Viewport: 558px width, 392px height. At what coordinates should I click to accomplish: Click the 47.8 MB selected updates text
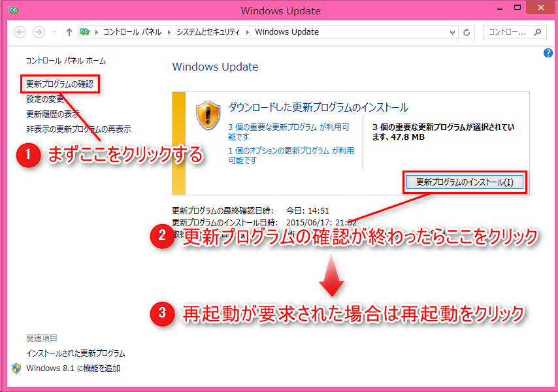click(408, 137)
